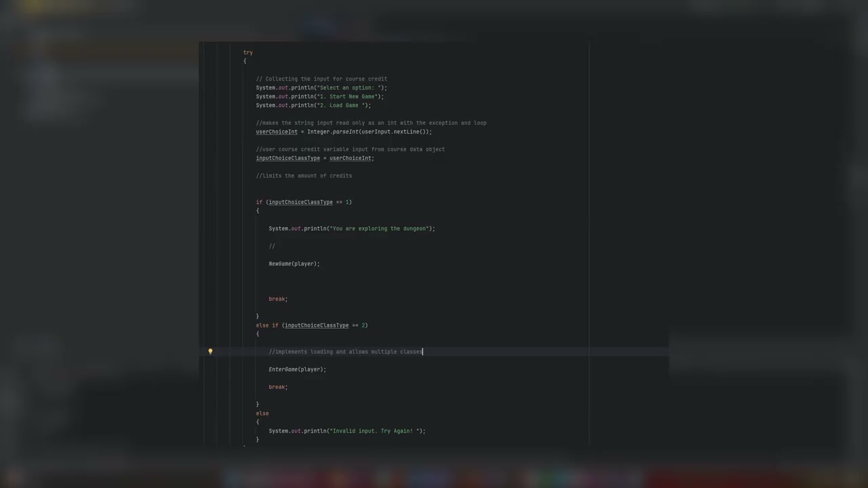Click the "if (inputChoiceClassType == 1)" statement
This screenshot has width=868, height=488.
[304, 202]
